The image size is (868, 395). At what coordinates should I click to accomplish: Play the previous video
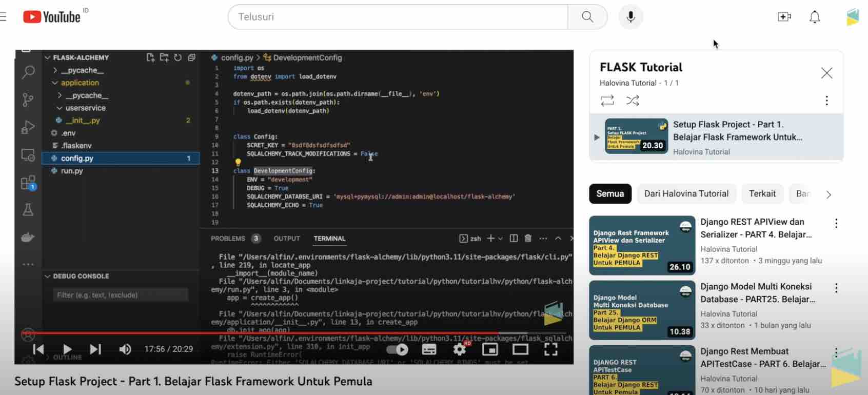point(38,349)
